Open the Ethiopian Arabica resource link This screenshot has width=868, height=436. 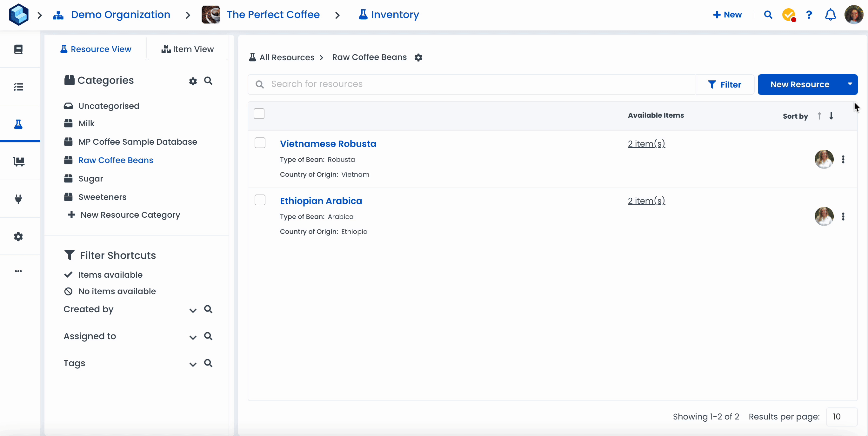pyautogui.click(x=321, y=201)
